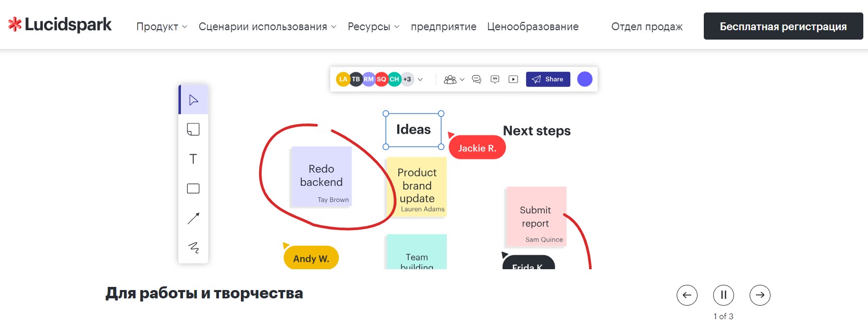Open the comments chat icon
Screen dimensions: 868x327
point(476,79)
